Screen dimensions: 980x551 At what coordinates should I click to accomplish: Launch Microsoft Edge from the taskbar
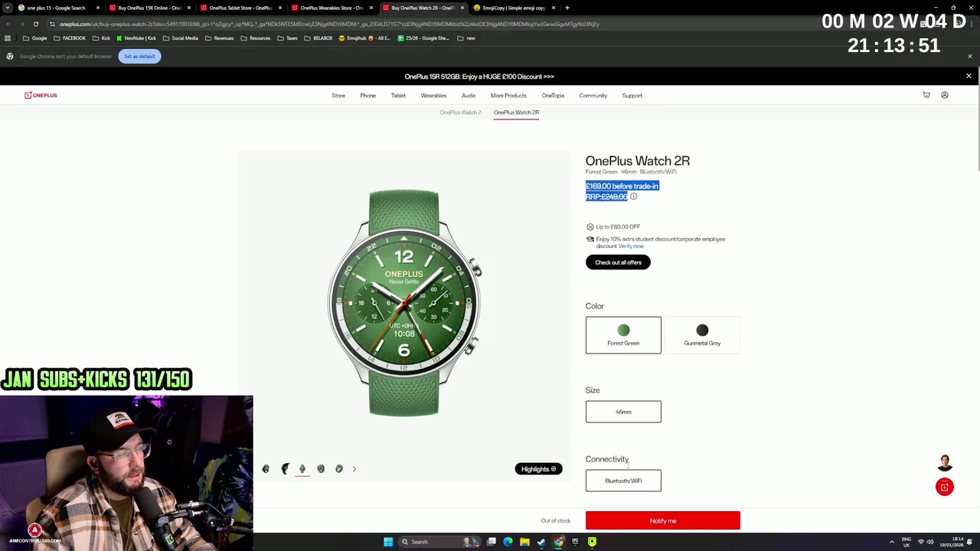508,542
